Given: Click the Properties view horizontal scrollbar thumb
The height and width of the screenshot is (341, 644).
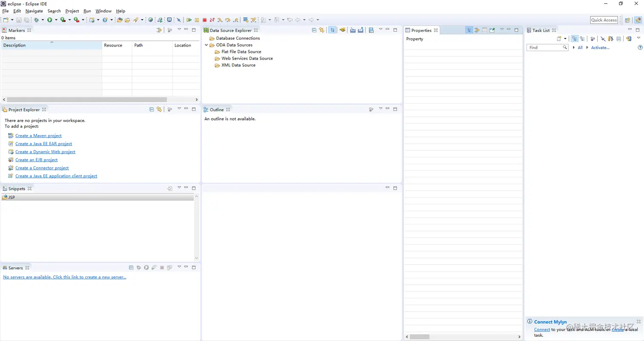Looking at the screenshot, I should pos(420,337).
